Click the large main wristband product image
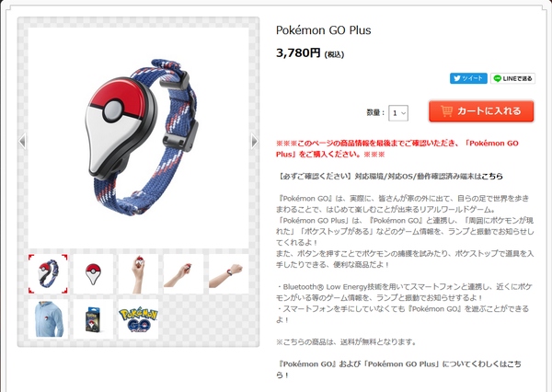This screenshot has height=392, width=552. 138,138
